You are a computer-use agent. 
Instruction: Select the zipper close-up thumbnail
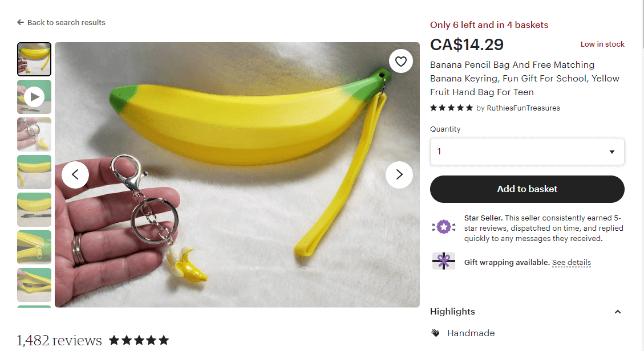pos(34,247)
